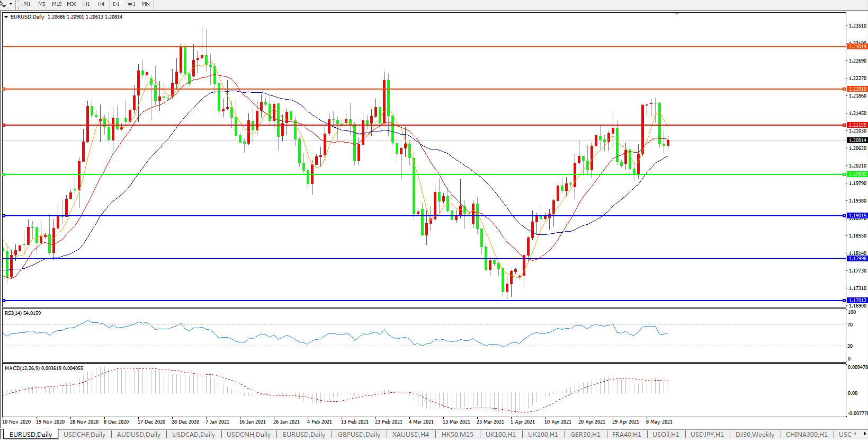The image size is (868, 440).
Task: Click the RSI(14) indicator label
Action: point(23,313)
